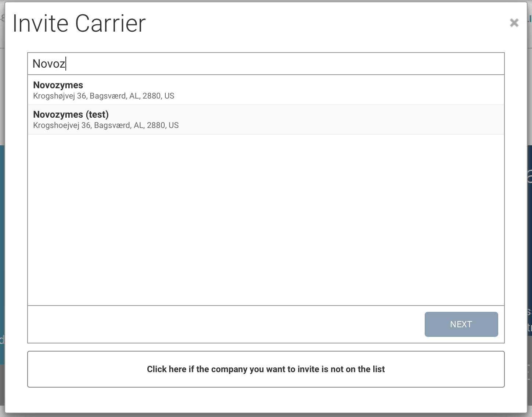Image resolution: width=532 pixels, height=417 pixels.
Task: Click company not on the list button
Action: 266,369
